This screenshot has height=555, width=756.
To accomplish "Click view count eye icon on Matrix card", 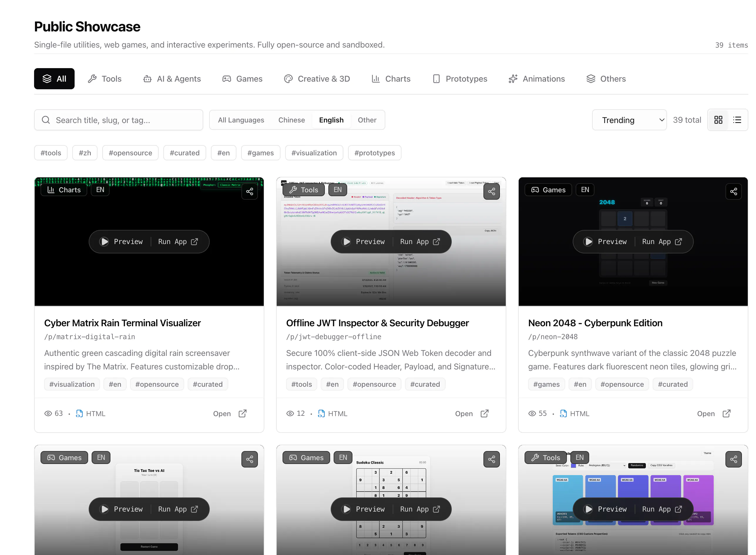I will point(48,413).
